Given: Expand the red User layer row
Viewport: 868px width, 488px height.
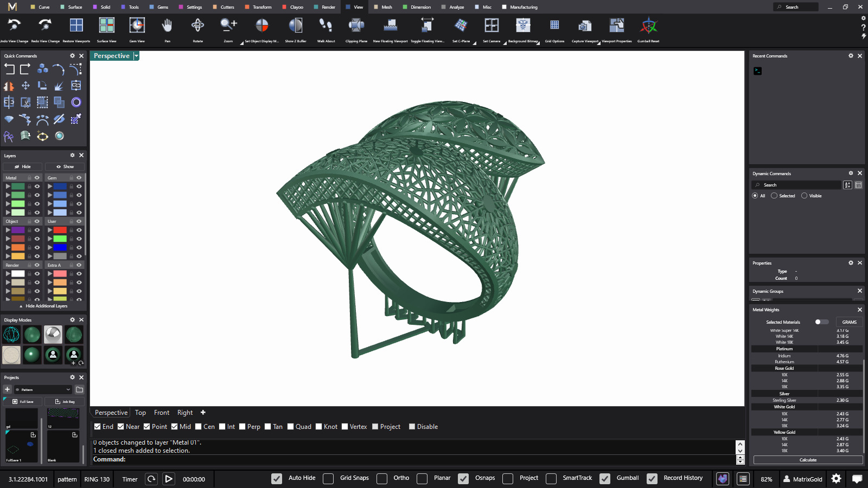Looking at the screenshot, I should pos(49,230).
